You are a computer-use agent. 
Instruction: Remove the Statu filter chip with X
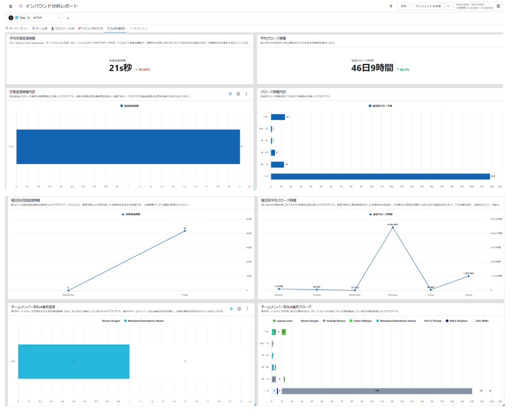[29, 18]
